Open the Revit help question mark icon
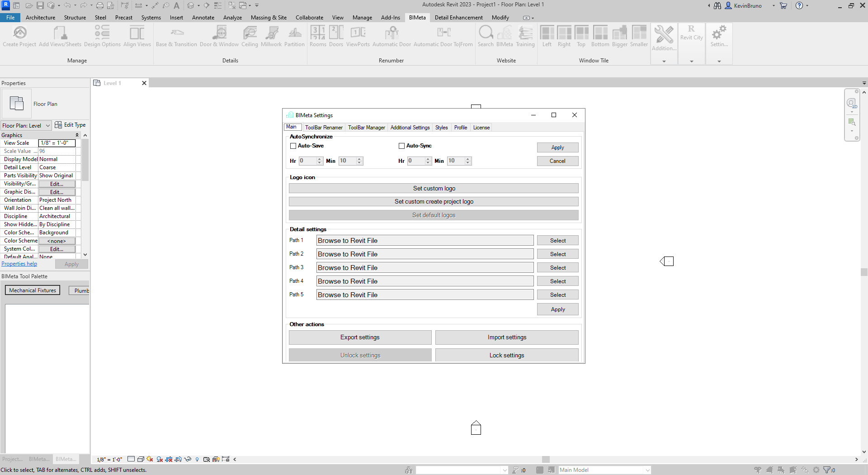The height and width of the screenshot is (475, 868). (x=799, y=6)
